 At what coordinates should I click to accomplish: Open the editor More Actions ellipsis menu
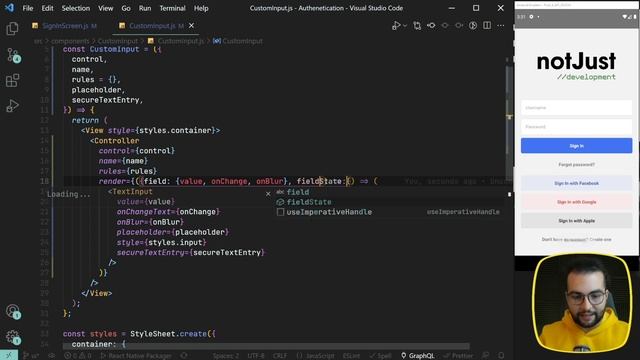click(501, 26)
